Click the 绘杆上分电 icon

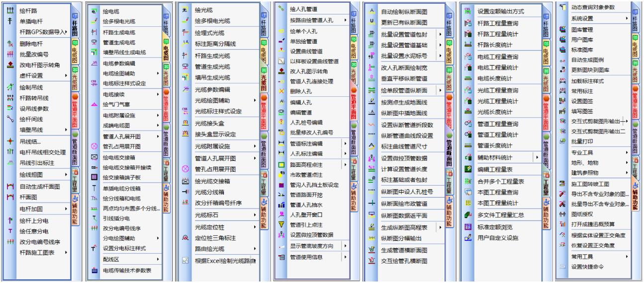(x=10, y=220)
